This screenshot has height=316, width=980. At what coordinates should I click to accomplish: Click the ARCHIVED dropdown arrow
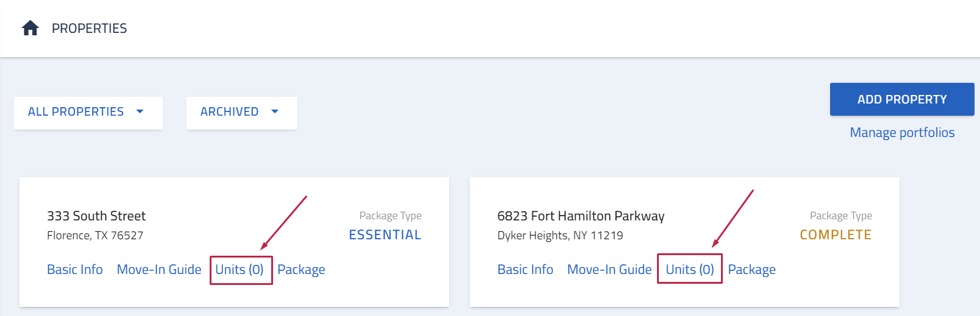point(275,111)
